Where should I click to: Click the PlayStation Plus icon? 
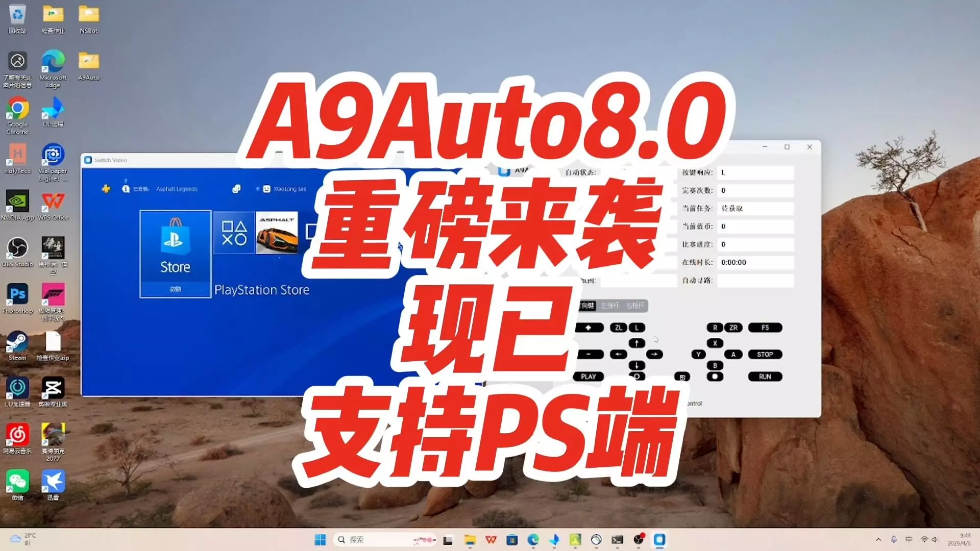(106, 189)
